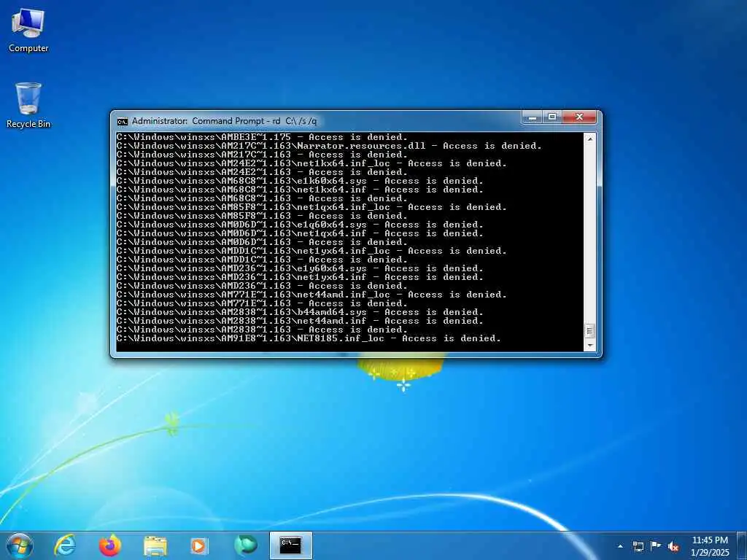Click the AMDD1C~1.163\net1yx64.inf_loc line

[x=311, y=251]
